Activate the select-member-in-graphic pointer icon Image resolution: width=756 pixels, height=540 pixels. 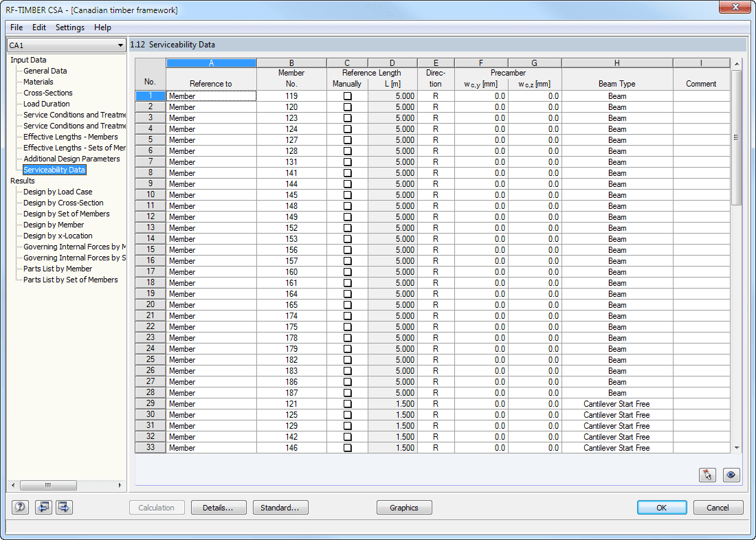[x=707, y=475]
